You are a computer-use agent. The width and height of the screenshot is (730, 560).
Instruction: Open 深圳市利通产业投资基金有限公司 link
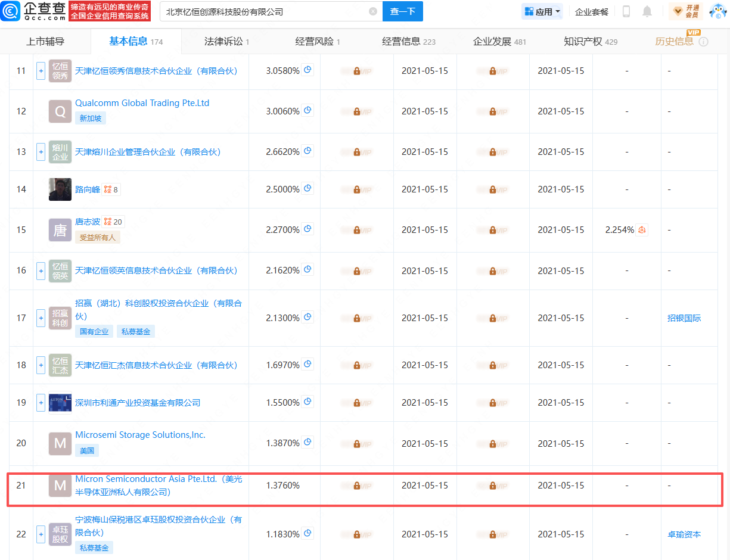138,403
